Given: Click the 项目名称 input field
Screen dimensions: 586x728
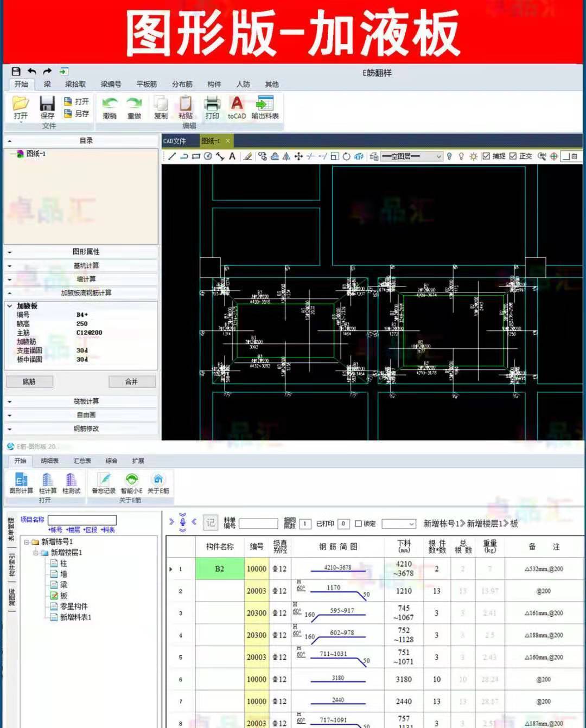Looking at the screenshot, I should click(x=82, y=520).
